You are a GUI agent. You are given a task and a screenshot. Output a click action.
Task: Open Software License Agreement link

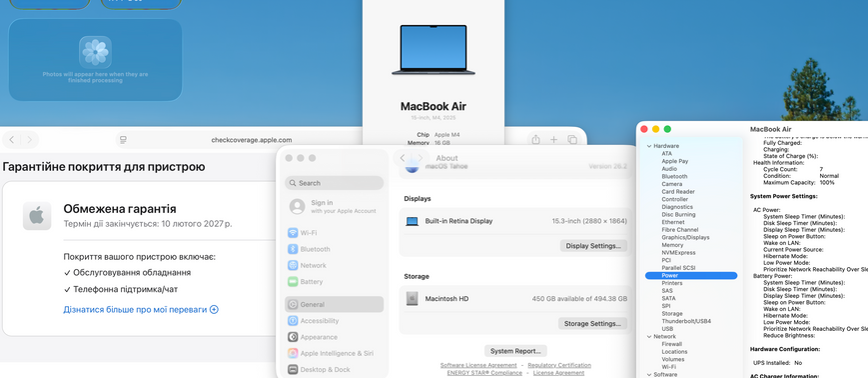click(x=478, y=365)
